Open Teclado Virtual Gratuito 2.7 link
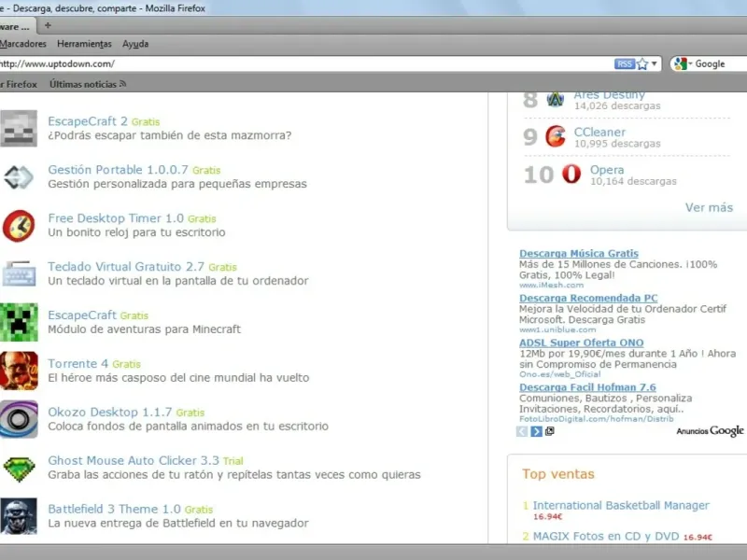 tap(126, 267)
